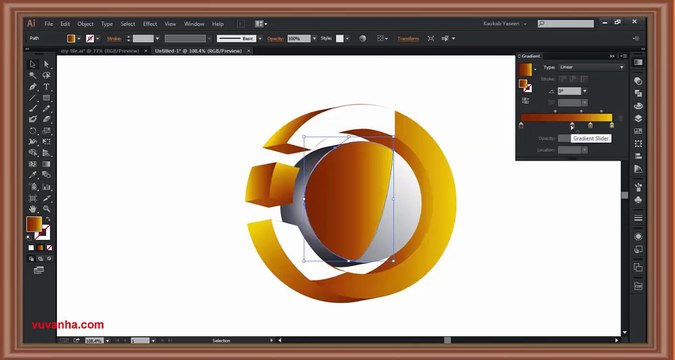This screenshot has height=360, width=675.
Task: Open the Window menu
Action: 194,24
